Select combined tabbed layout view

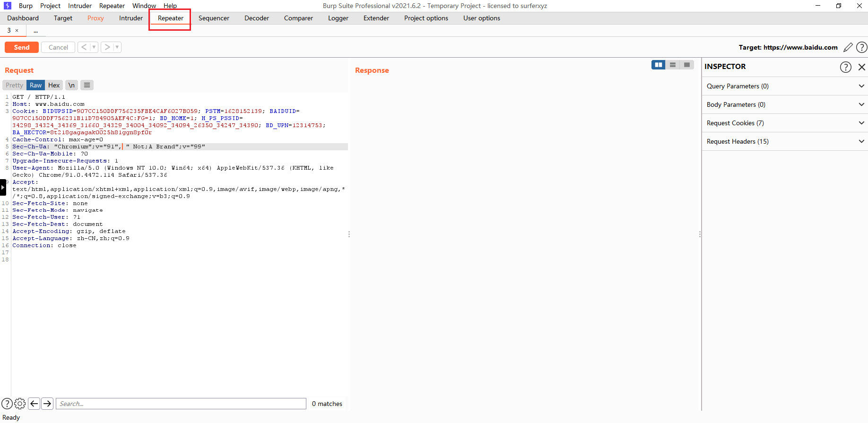(x=687, y=65)
